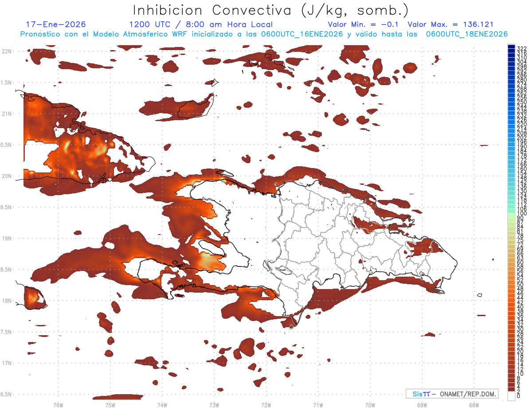The width and height of the screenshot is (532, 411).
Task: Click the '73W' longitude label
Action: coord(214,405)
